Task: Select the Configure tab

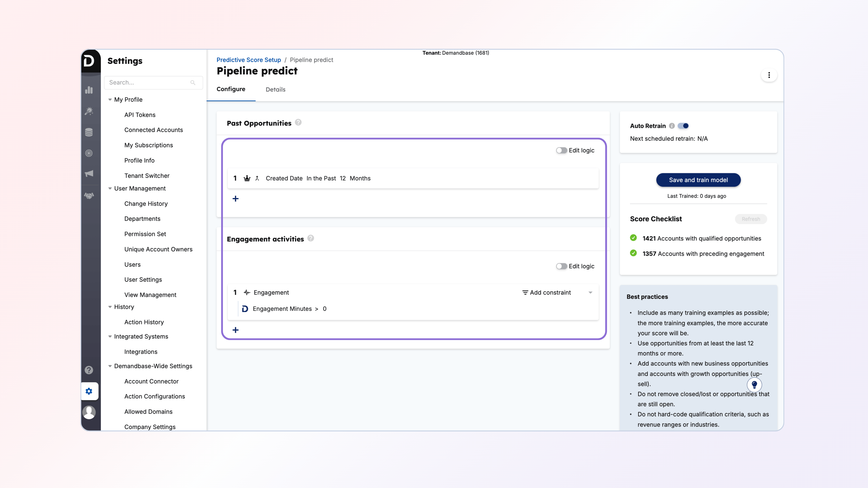Action: pos(231,89)
